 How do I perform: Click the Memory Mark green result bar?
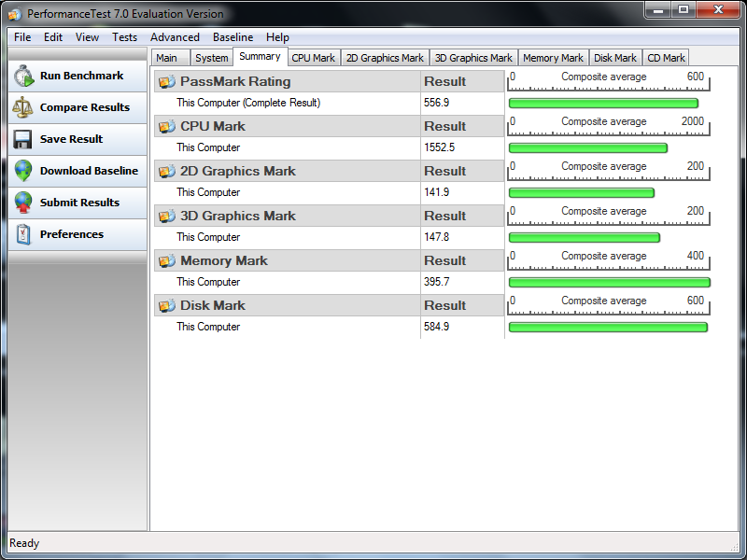click(x=610, y=283)
